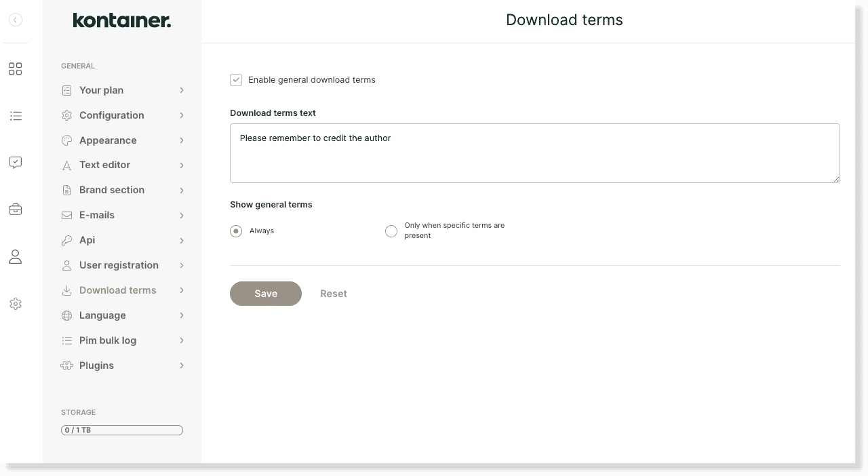868x476 pixels.
Task: Open the Your plan menu item
Action: (102, 90)
